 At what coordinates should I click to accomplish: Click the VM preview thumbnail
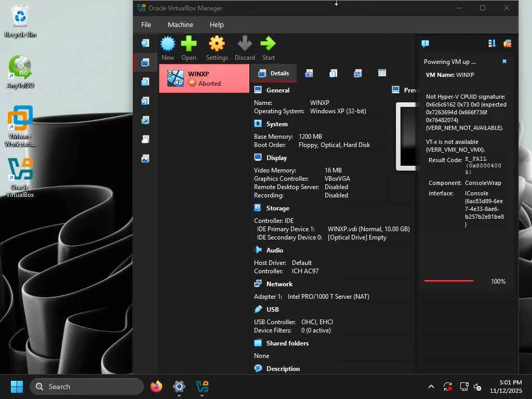point(406,137)
